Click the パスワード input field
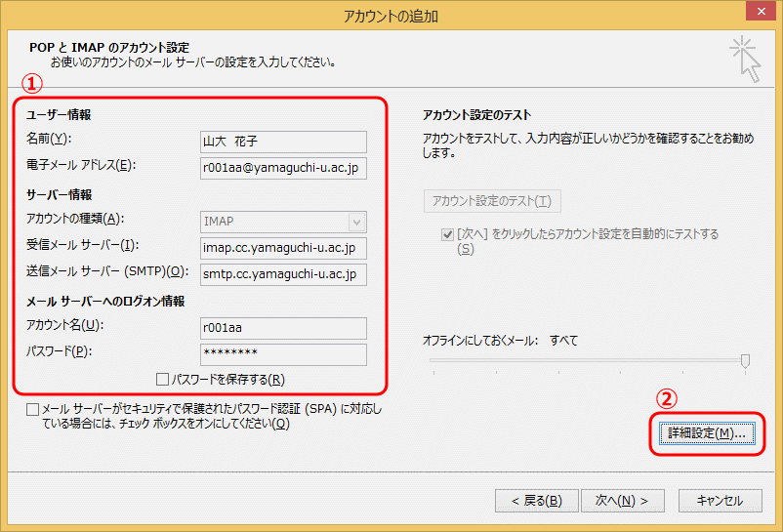The height and width of the screenshot is (532, 783). pyautogui.click(x=283, y=354)
